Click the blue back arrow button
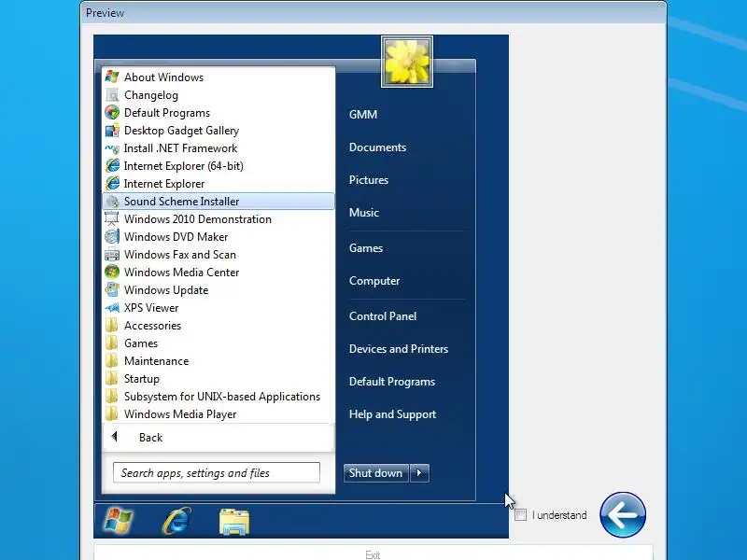Viewport: 747px width, 560px height. click(623, 515)
